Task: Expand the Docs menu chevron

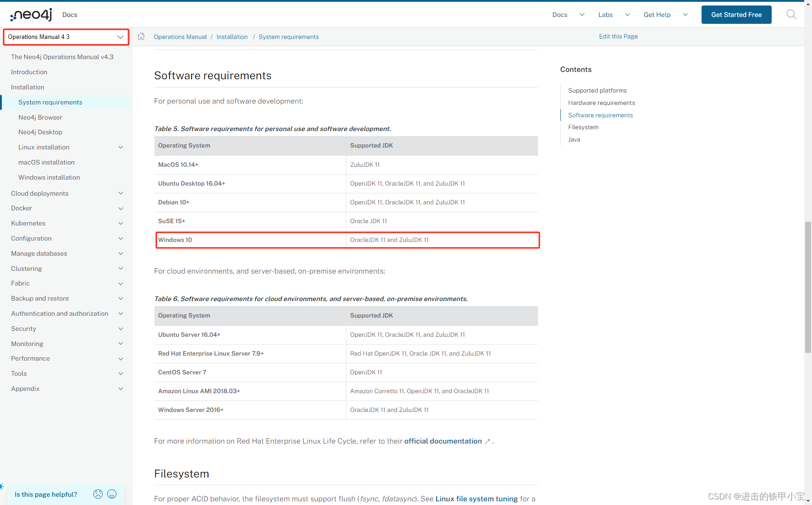Action: pyautogui.click(x=582, y=15)
